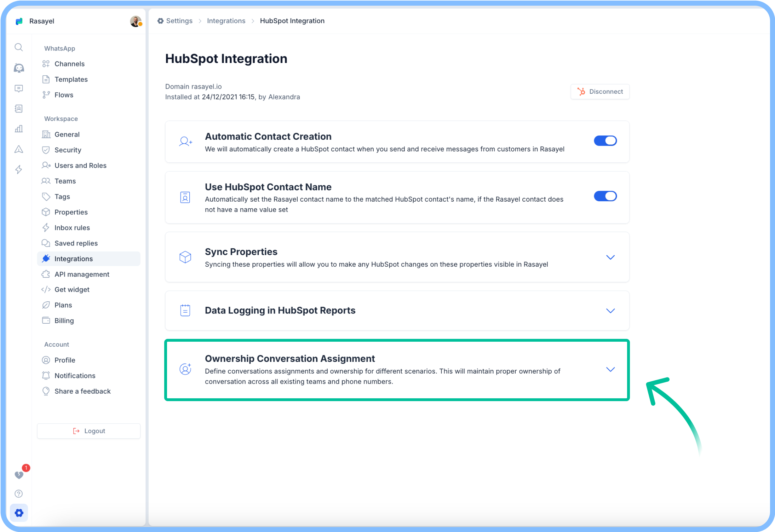Open the contacts icon in left rail

coord(19,109)
